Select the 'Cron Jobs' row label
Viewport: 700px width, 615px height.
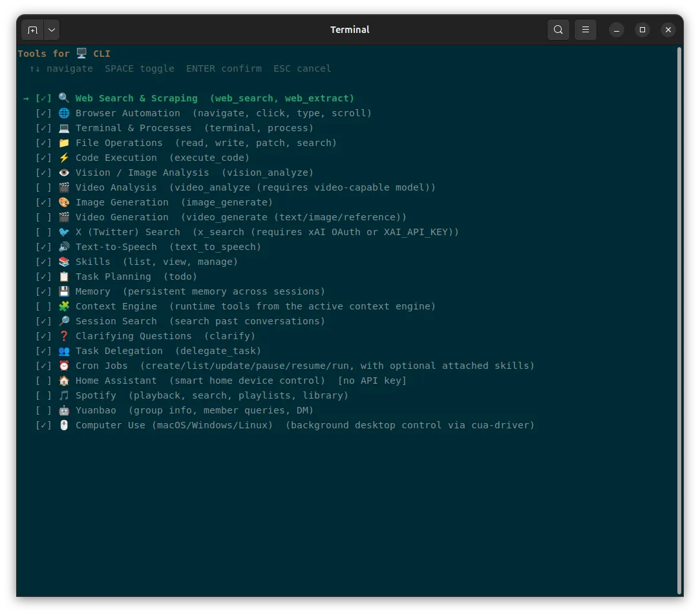(x=101, y=366)
